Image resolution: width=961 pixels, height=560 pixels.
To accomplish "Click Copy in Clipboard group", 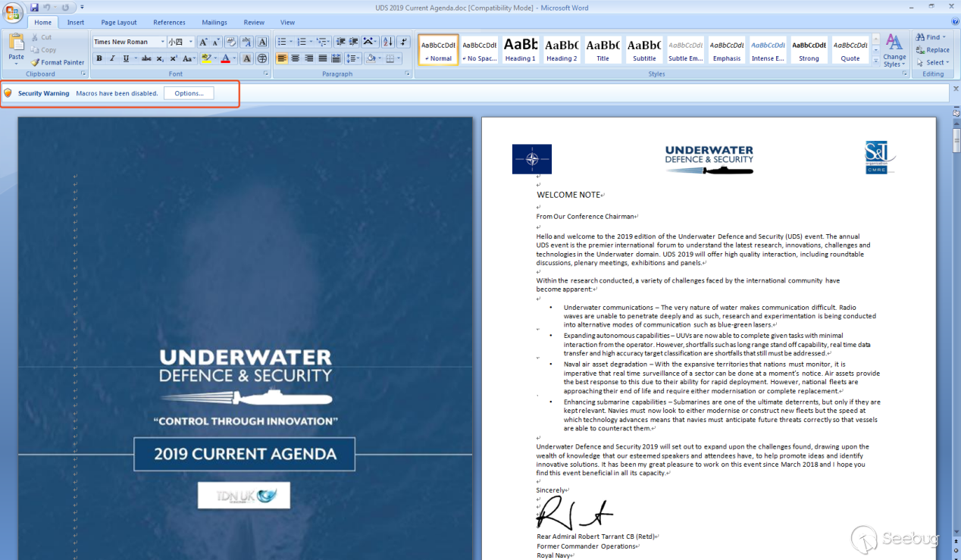I will 43,50.
